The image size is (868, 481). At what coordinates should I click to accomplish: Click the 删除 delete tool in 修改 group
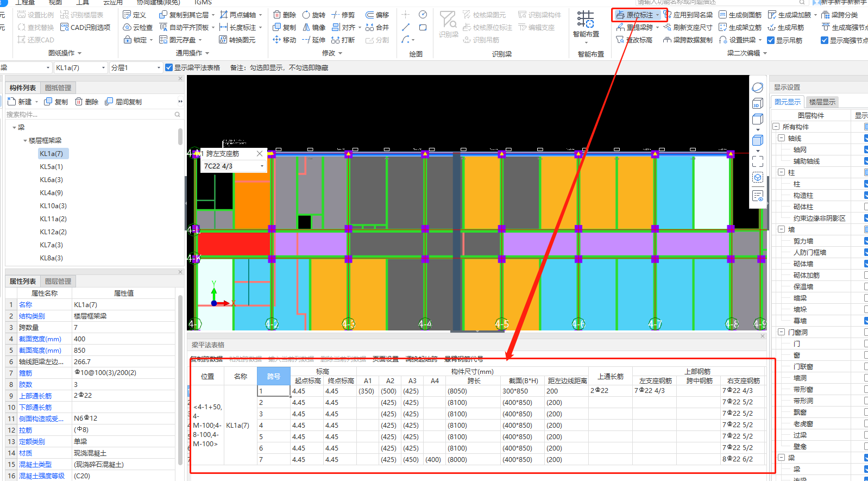[x=285, y=15]
